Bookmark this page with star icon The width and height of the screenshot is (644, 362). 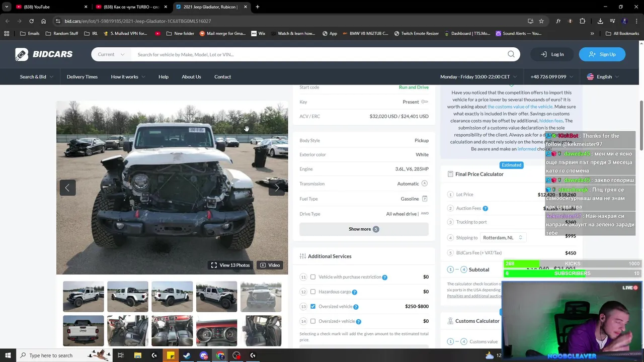pyautogui.click(x=541, y=21)
